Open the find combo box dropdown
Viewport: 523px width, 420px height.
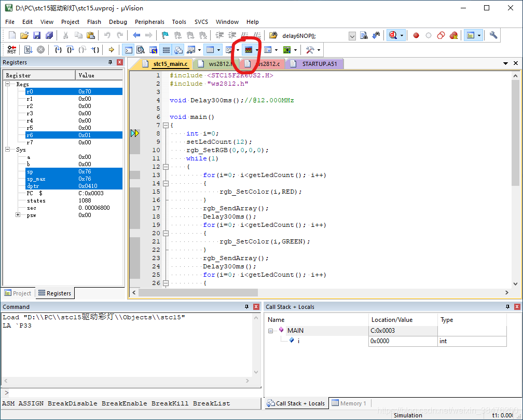point(352,36)
